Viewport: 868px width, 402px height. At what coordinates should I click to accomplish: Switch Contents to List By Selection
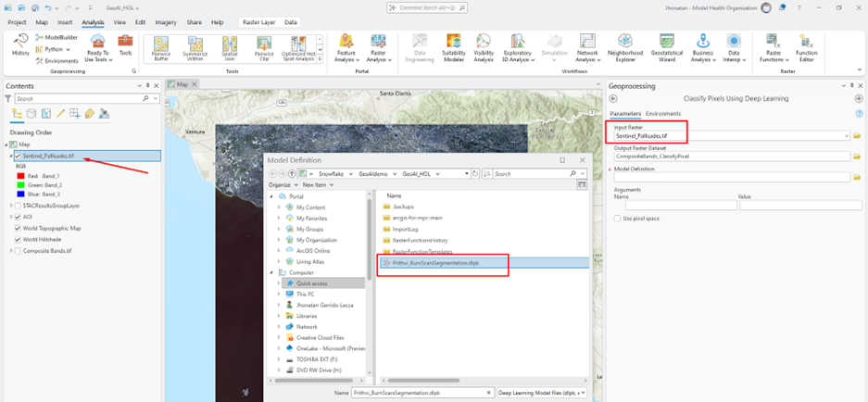click(46, 114)
